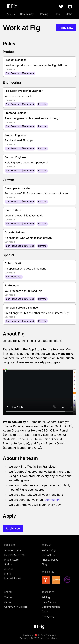Click the Fig logo in footer

39,626
